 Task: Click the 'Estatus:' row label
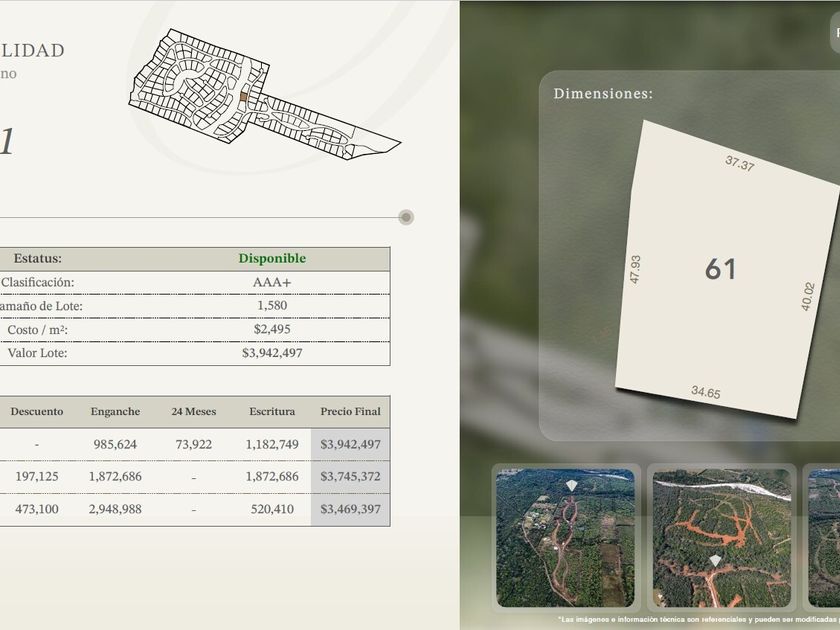click(38, 258)
